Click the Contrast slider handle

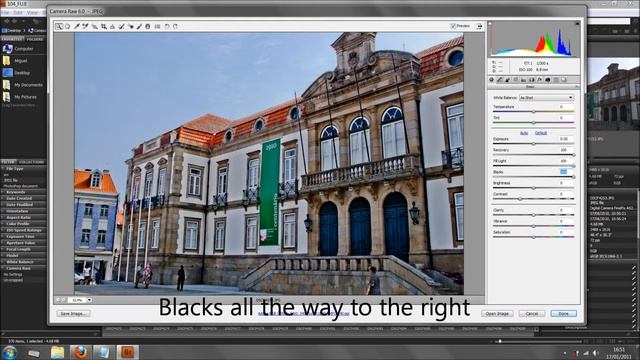point(520,199)
